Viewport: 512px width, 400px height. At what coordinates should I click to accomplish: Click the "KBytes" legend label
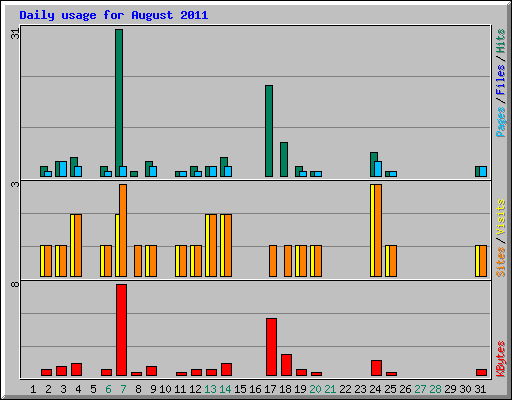pyautogui.click(x=500, y=359)
